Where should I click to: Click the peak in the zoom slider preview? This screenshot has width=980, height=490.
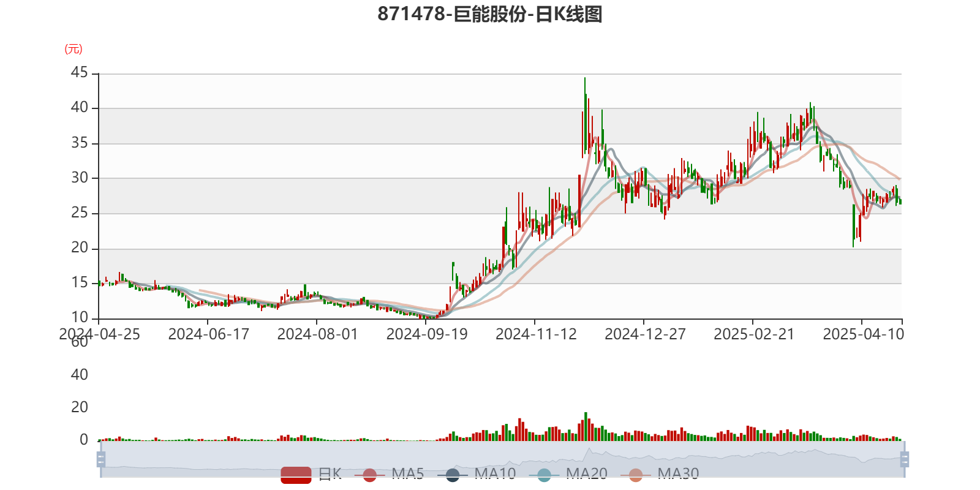[x=589, y=450]
